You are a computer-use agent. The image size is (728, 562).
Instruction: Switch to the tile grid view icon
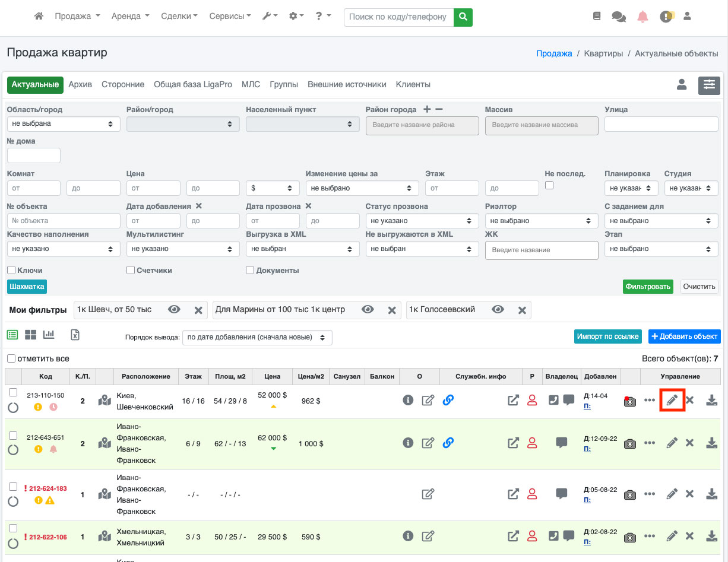tap(30, 335)
